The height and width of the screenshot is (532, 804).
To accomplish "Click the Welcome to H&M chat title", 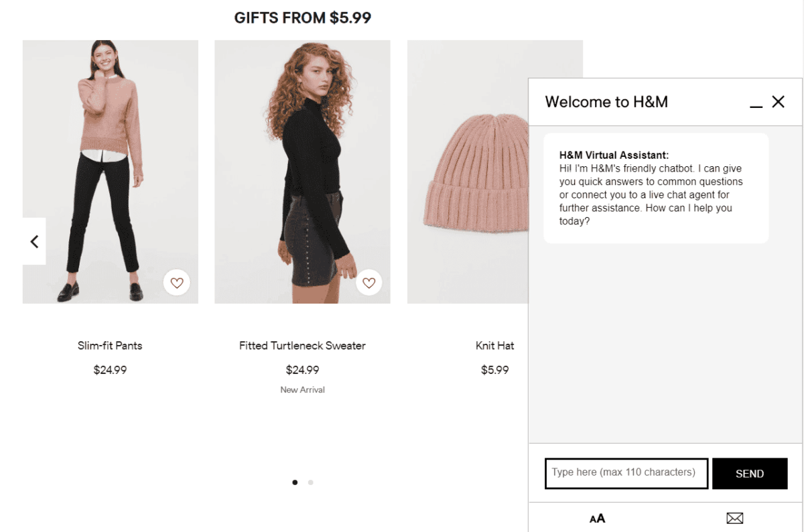I will click(x=606, y=102).
